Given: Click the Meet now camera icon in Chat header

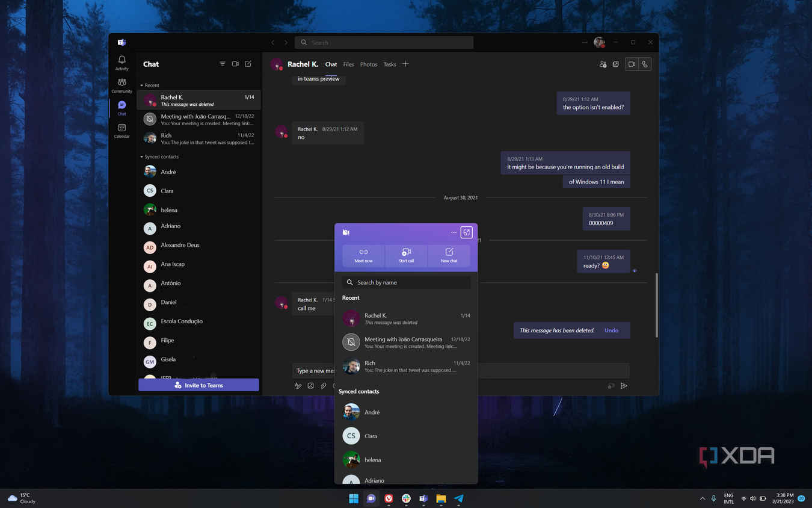Looking at the screenshot, I should click(x=235, y=64).
